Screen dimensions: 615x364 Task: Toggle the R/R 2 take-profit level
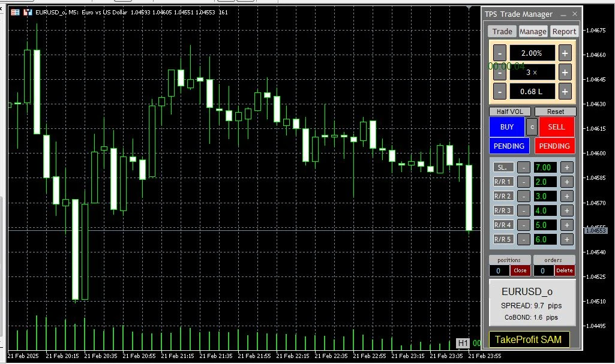tap(503, 196)
